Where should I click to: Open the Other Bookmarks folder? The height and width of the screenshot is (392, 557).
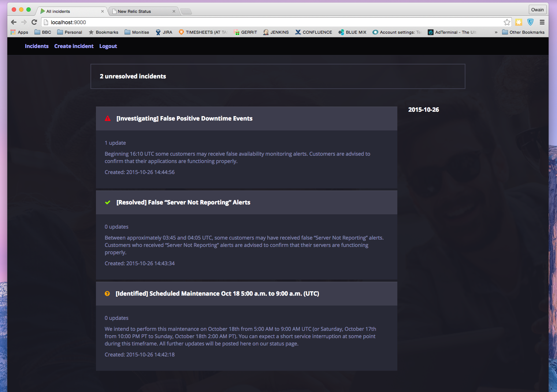[x=523, y=32]
